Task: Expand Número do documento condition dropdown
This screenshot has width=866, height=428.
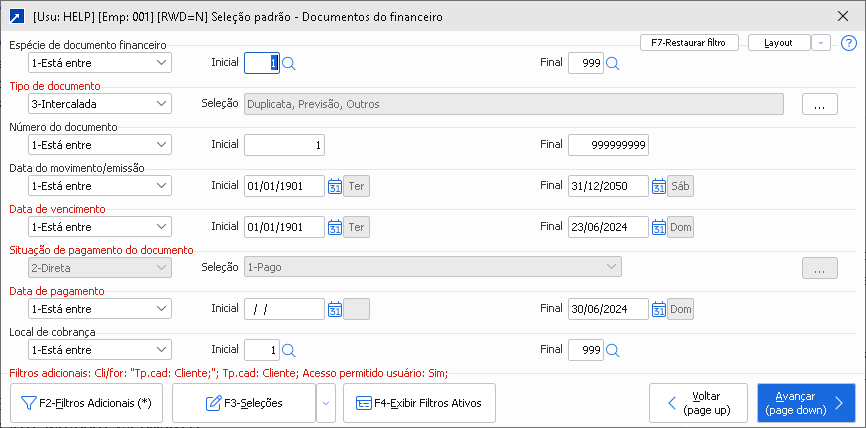Action: click(99, 145)
